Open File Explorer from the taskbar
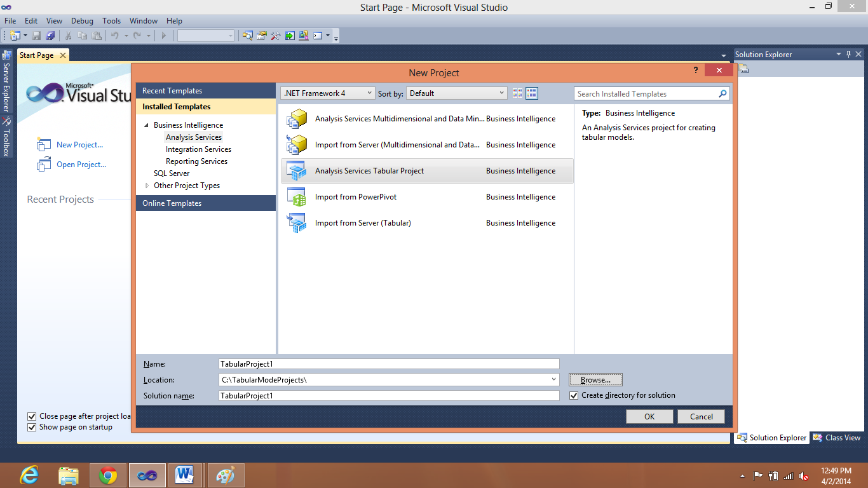Image resolution: width=868 pixels, height=488 pixels. click(x=69, y=475)
